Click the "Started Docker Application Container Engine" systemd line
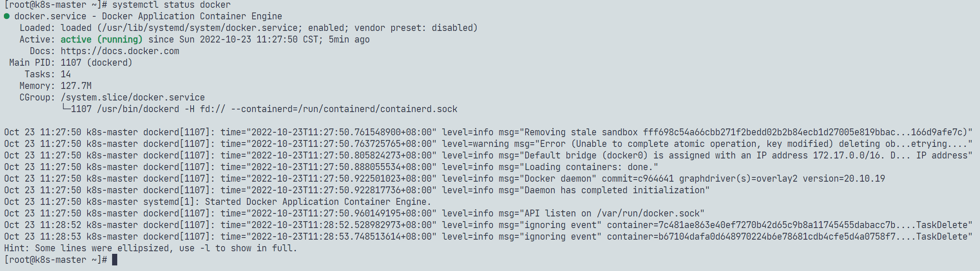This screenshot has width=980, height=271. (318, 202)
